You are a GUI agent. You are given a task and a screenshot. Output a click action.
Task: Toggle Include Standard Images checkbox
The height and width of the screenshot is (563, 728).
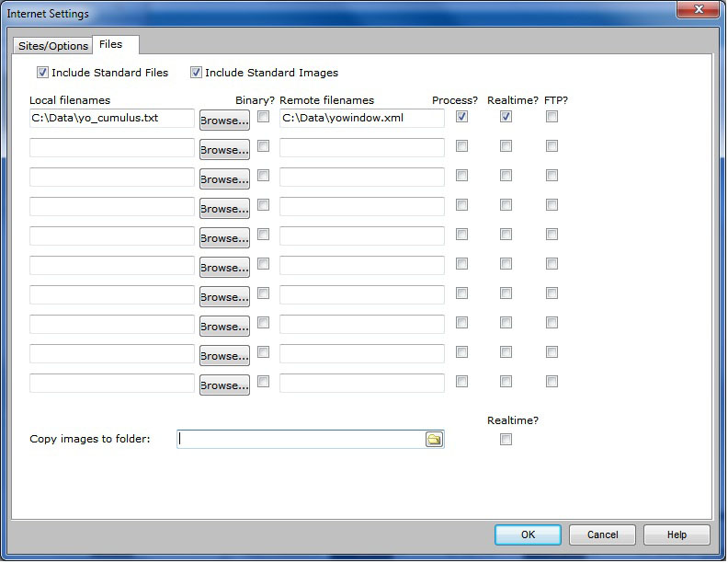click(x=196, y=73)
